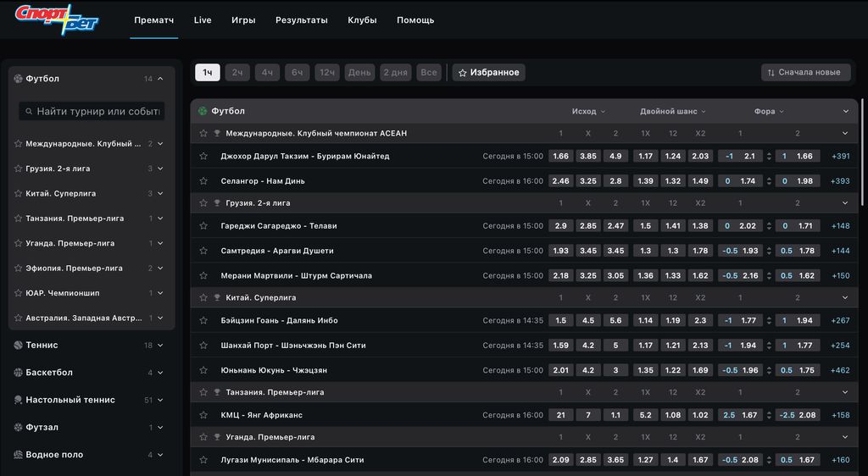Expand the Баскетбол sport section
Viewport: 868px width, 476px height.
(160, 373)
